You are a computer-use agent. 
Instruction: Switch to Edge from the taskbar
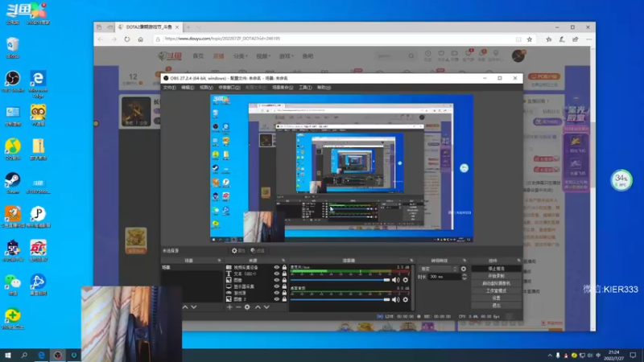click(x=41, y=355)
